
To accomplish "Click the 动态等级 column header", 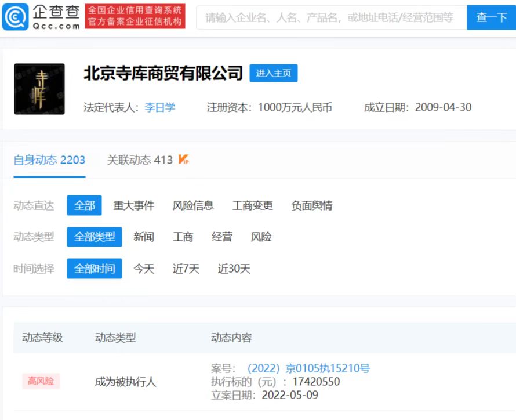I will pyautogui.click(x=42, y=338).
